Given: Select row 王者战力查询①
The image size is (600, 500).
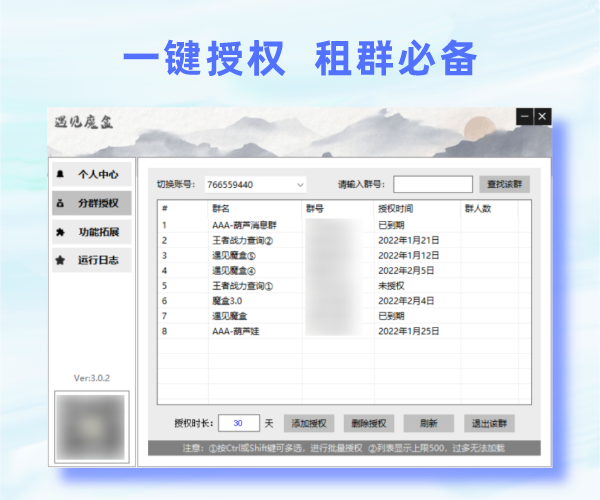Looking at the screenshot, I should [x=344, y=286].
